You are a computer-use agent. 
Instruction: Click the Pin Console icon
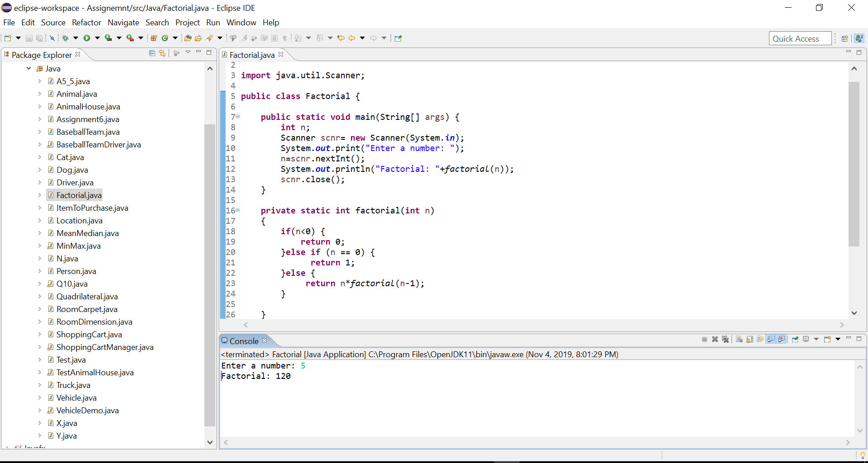pos(795,340)
